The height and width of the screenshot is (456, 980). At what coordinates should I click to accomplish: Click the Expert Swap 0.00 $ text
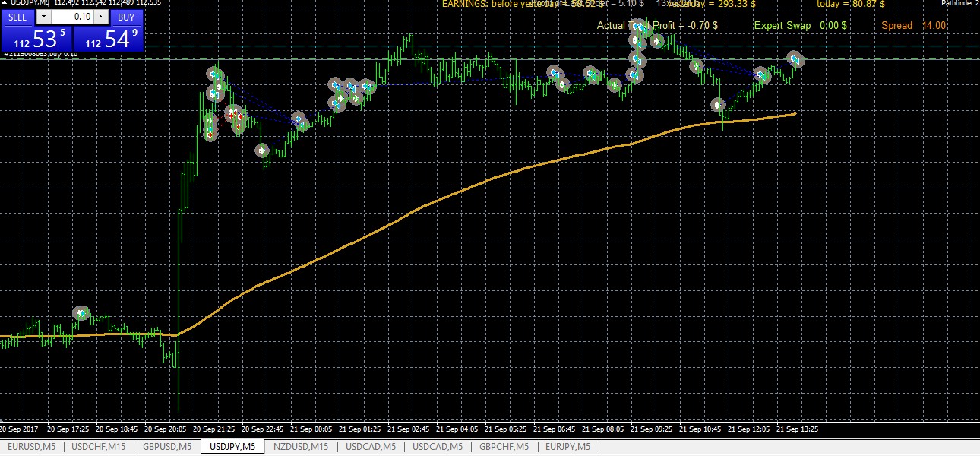coord(801,25)
